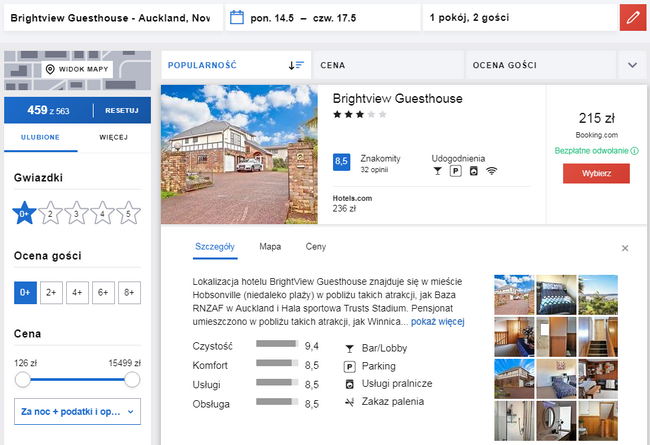The height and width of the screenshot is (445, 650).
Task: Click the Wi-Fi amenity icon
Action: (491, 171)
